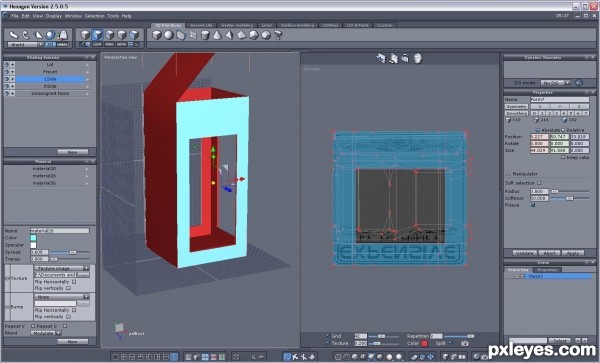The height and width of the screenshot is (363, 600).
Task: Click the head icon above UV view
Action: [418, 59]
